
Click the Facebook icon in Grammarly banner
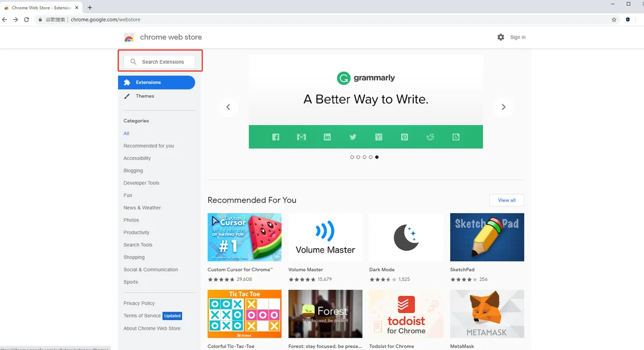pos(276,137)
